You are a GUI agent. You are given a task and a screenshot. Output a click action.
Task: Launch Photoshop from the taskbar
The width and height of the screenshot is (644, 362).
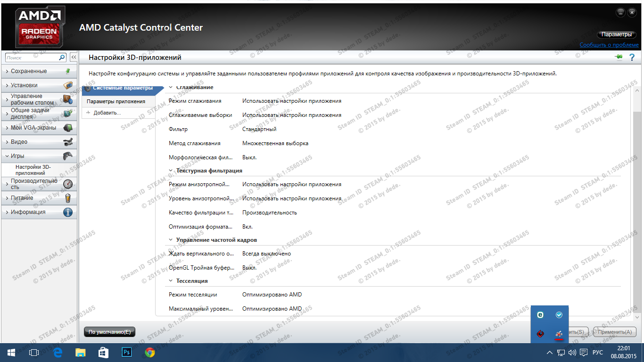pos(126,353)
